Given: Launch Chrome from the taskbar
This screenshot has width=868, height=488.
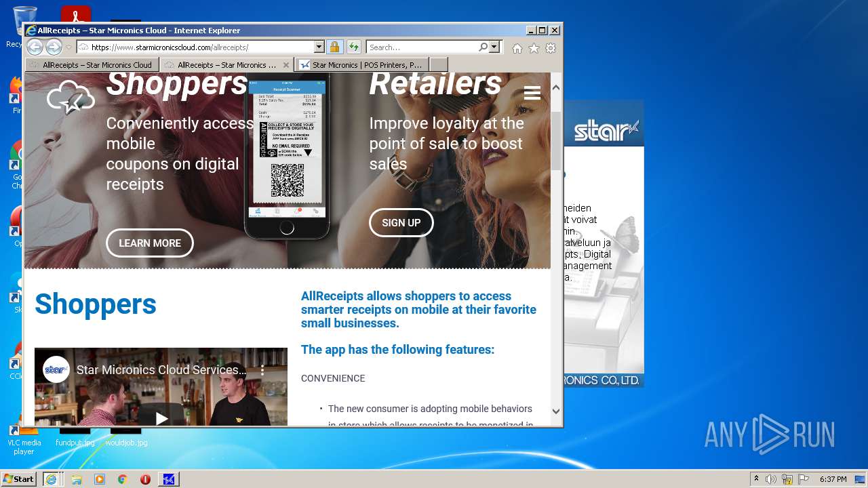Looking at the screenshot, I should pos(123,479).
